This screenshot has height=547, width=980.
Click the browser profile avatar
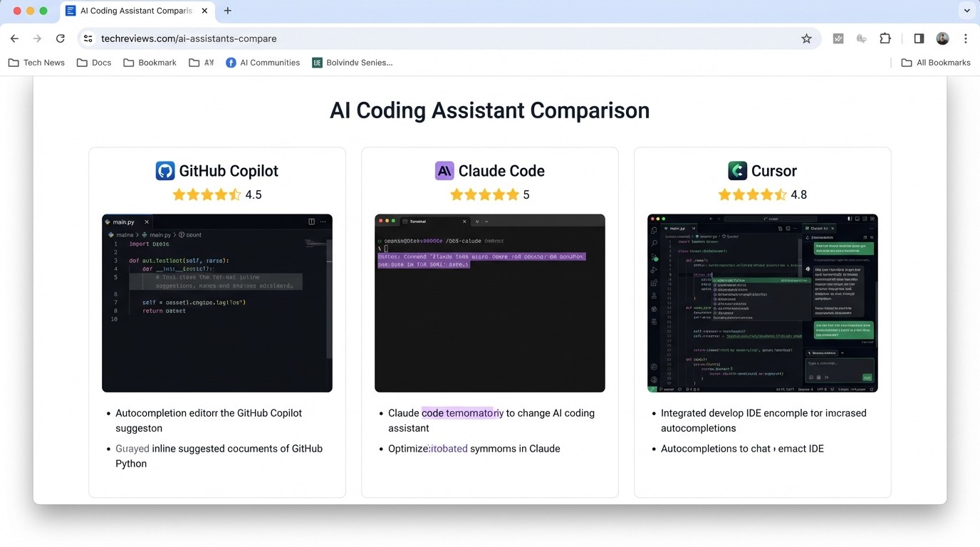pos(942,38)
